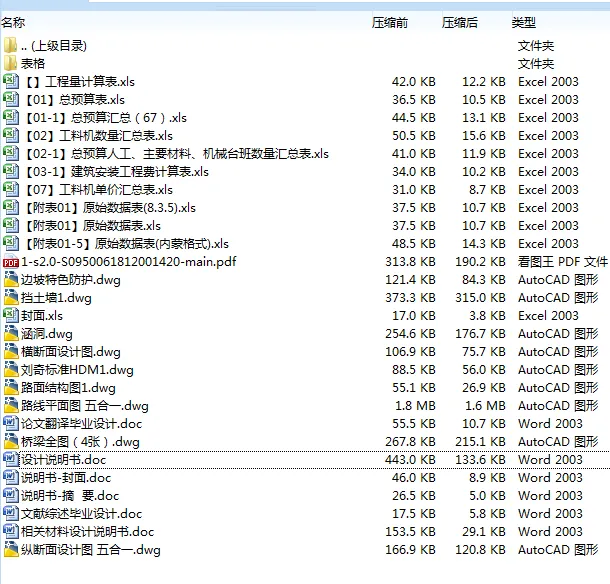Screen dimensions: 610x584
Task: Click the Excel icon of 【】工程量计算表.xls
Action: coord(11,81)
